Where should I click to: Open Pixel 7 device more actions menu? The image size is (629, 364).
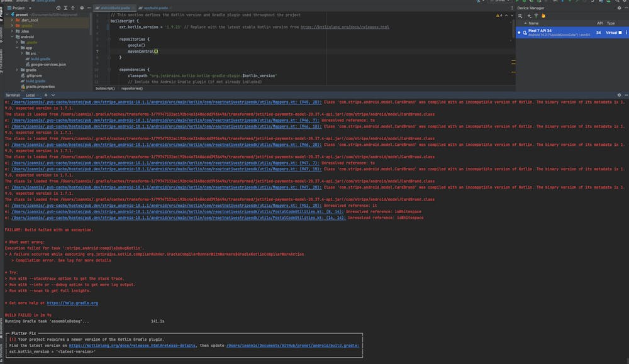click(626, 31)
